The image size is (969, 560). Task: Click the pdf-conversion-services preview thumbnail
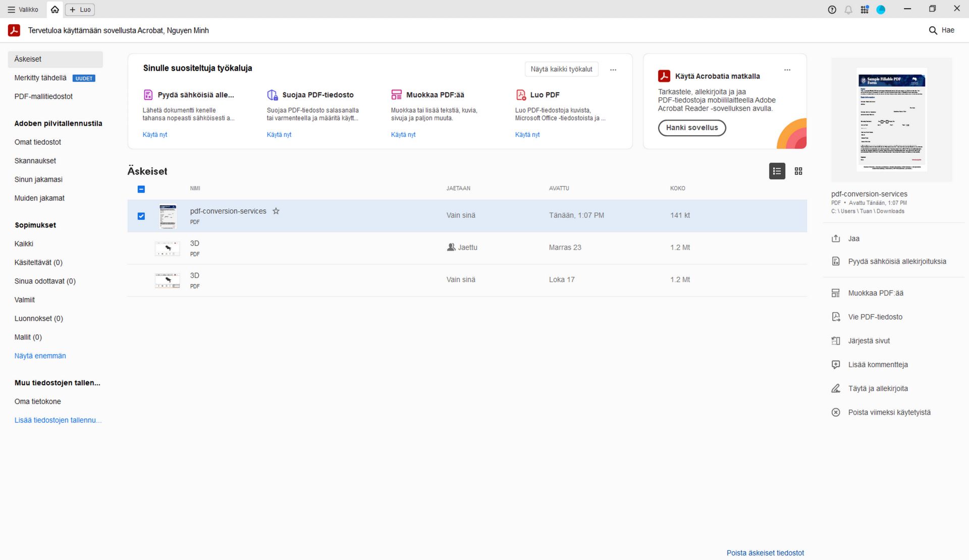891,120
